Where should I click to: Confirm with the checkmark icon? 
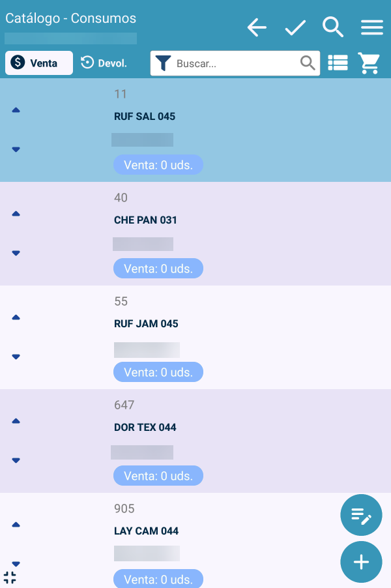pyautogui.click(x=295, y=27)
